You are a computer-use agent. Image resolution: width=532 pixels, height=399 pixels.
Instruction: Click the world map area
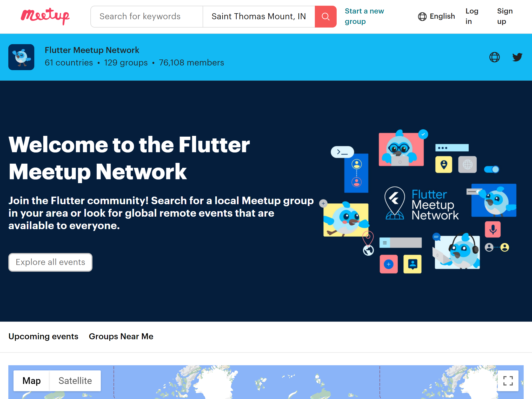(x=266, y=382)
